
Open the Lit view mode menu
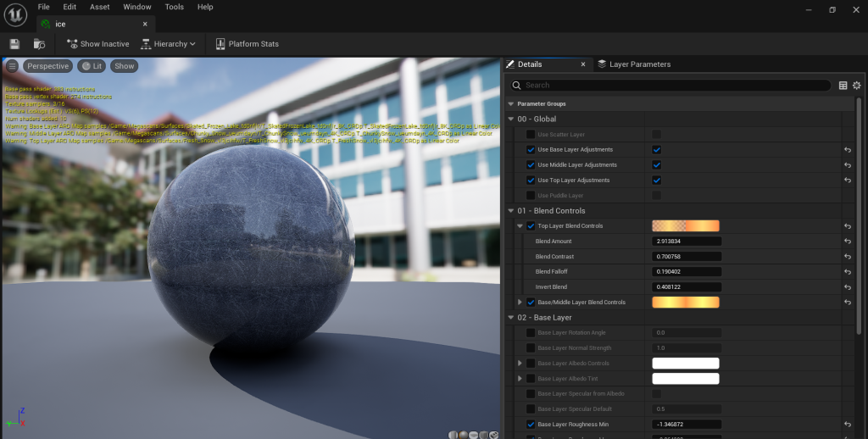click(x=92, y=66)
